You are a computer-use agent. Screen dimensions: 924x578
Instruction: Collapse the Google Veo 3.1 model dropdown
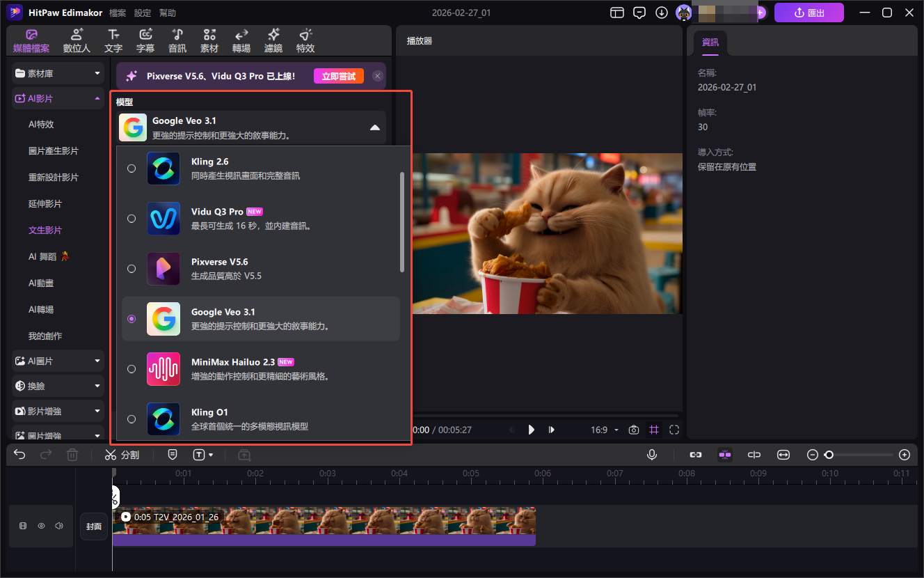pos(374,127)
